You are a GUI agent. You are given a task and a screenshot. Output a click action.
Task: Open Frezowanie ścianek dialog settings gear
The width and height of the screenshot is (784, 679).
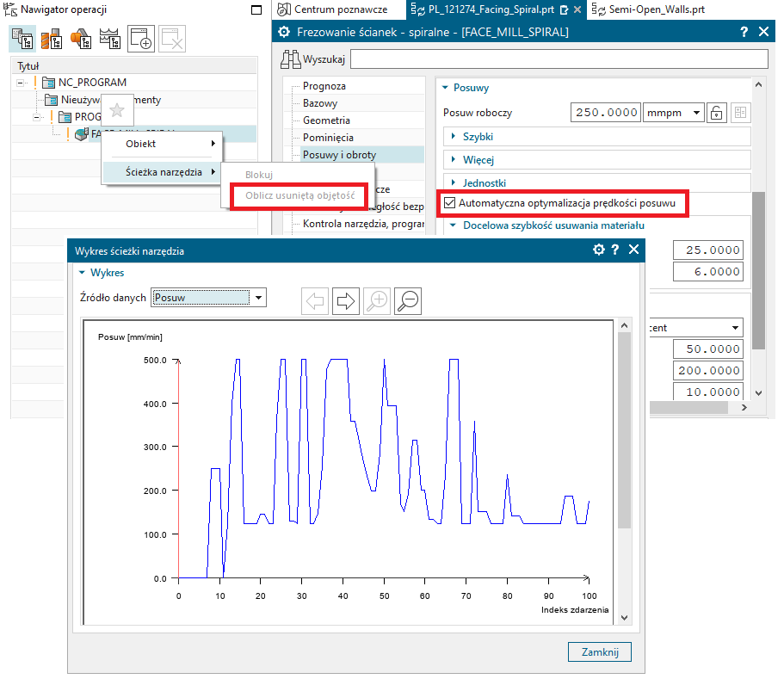click(x=284, y=32)
